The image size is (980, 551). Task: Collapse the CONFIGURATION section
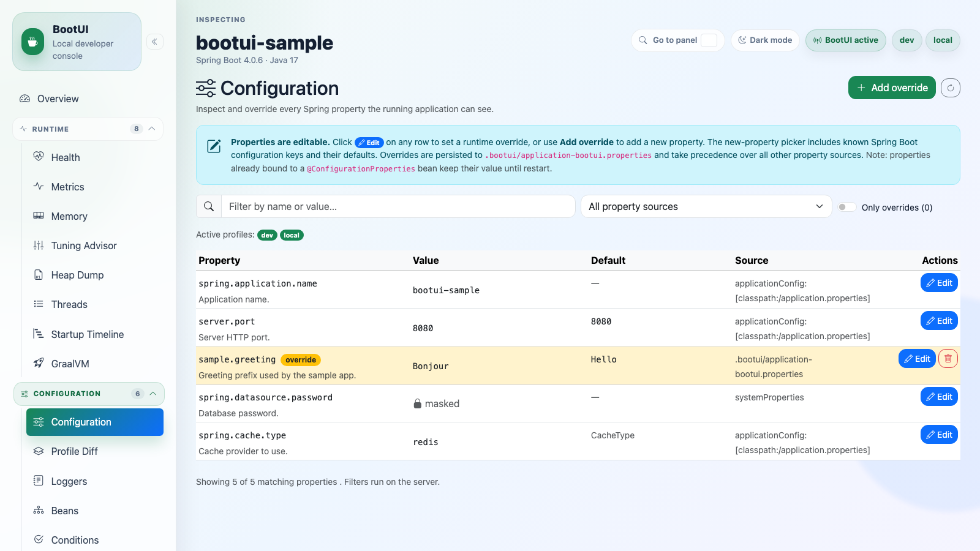(x=89, y=394)
